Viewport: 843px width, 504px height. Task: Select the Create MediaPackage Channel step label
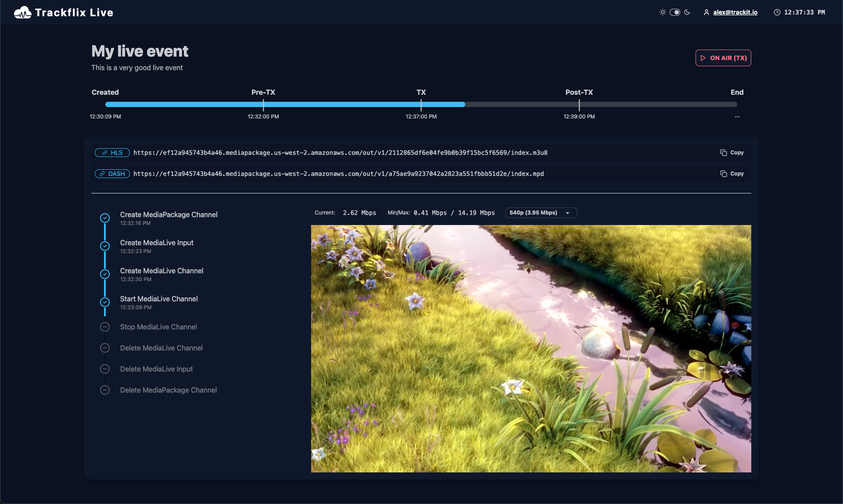(x=169, y=214)
